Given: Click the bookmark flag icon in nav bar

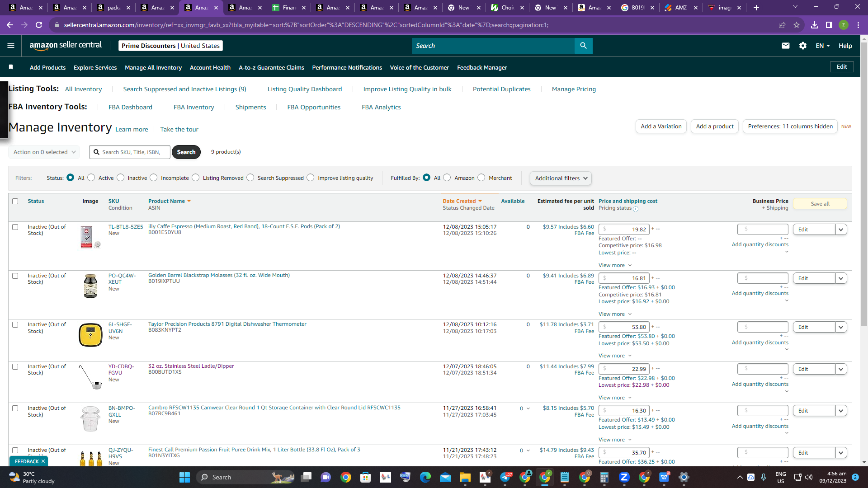Looking at the screenshot, I should point(11,67).
